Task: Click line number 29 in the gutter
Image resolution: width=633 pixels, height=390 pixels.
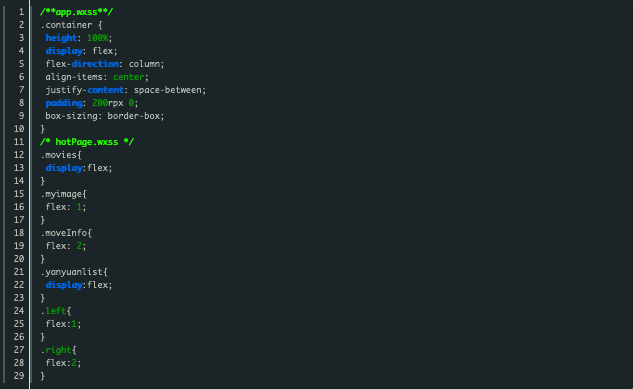Action: (19, 376)
